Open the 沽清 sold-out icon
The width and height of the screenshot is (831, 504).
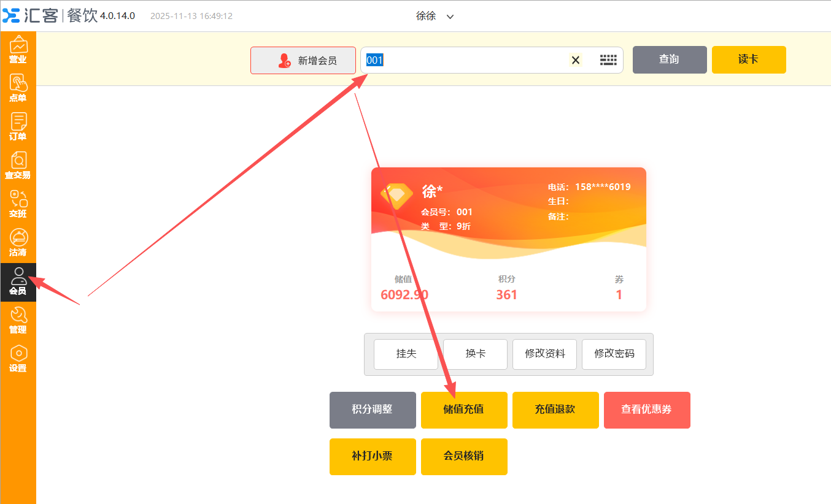tap(18, 243)
